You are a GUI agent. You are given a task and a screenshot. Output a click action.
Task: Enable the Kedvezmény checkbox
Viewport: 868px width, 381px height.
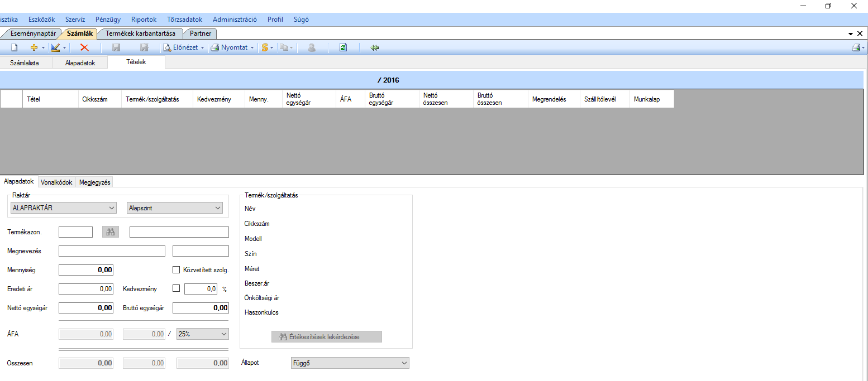pos(176,288)
